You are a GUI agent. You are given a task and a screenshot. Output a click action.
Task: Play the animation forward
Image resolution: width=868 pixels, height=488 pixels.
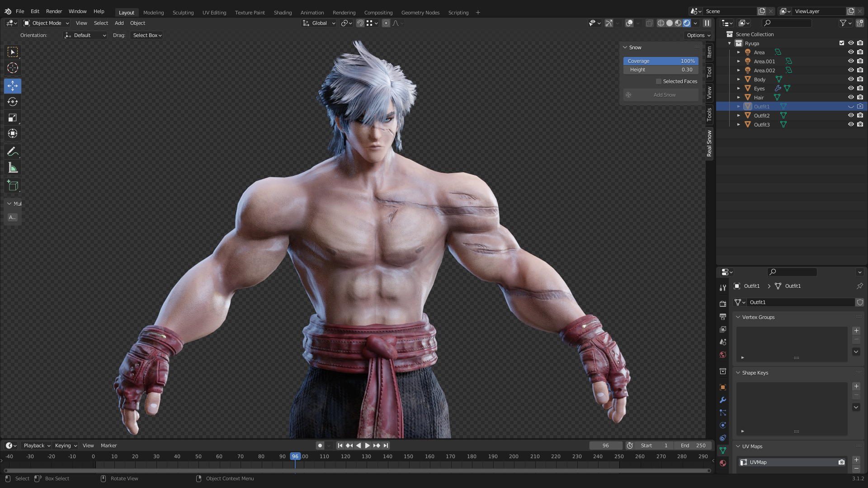pos(368,446)
